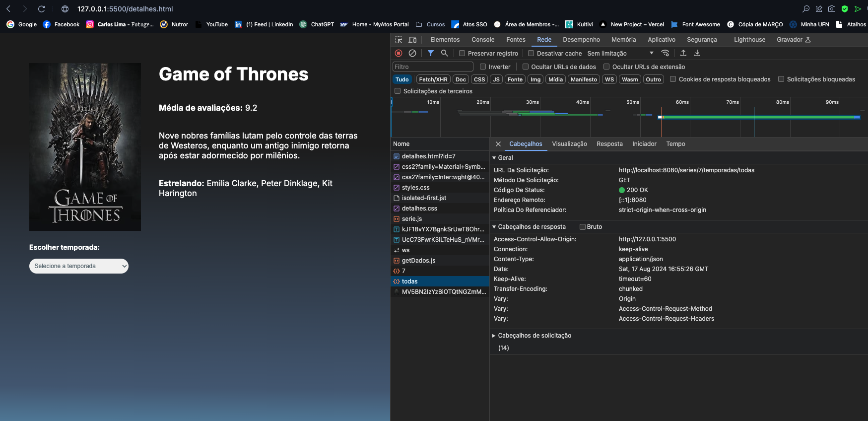868x421 pixels.
Task: Reload the page with the refresh icon
Action: tap(42, 9)
